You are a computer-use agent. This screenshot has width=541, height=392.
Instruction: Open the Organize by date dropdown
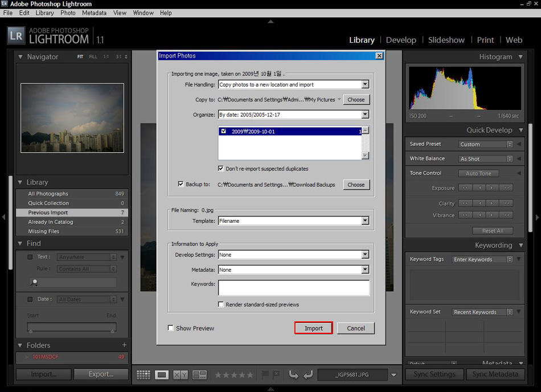365,115
